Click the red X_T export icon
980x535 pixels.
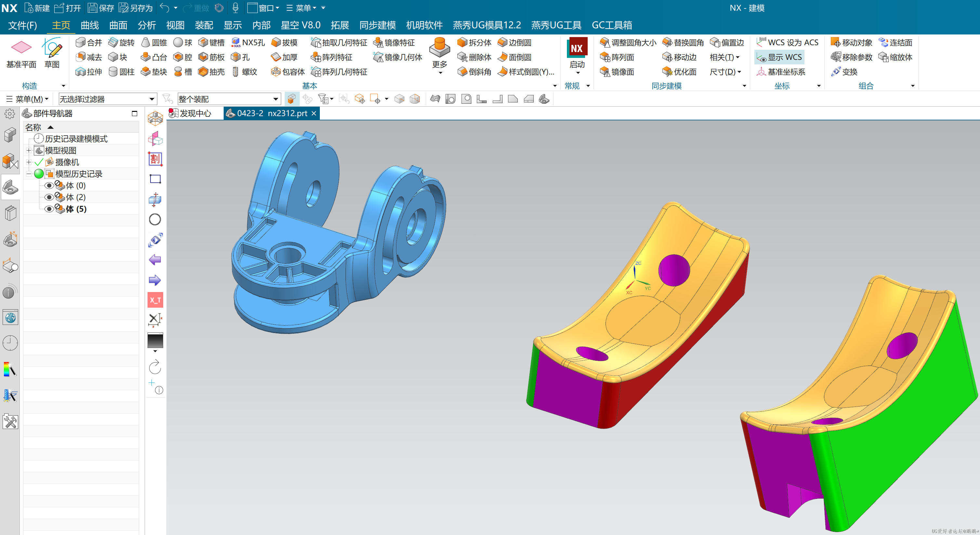tap(155, 300)
